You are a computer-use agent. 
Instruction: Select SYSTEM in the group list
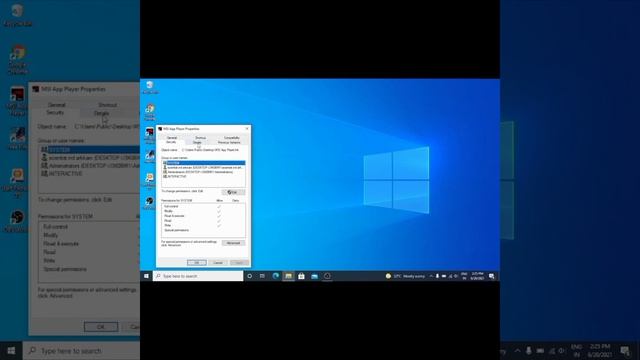click(204, 163)
